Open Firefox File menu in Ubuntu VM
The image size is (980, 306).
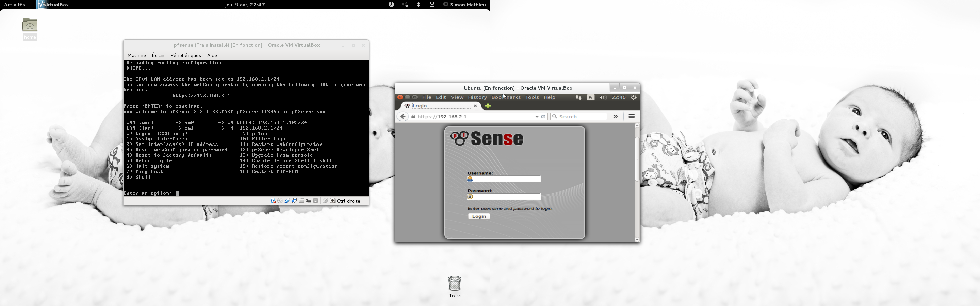(427, 97)
